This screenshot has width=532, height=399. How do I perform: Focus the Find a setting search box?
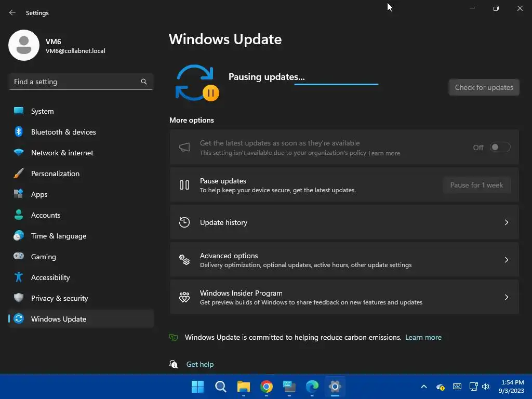pyautogui.click(x=81, y=82)
